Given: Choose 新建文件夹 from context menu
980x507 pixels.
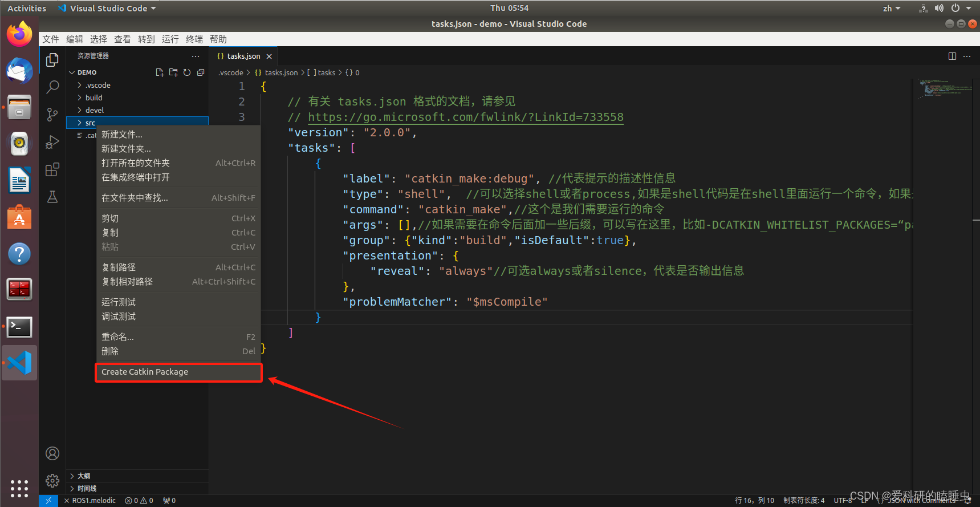Looking at the screenshot, I should point(178,149).
